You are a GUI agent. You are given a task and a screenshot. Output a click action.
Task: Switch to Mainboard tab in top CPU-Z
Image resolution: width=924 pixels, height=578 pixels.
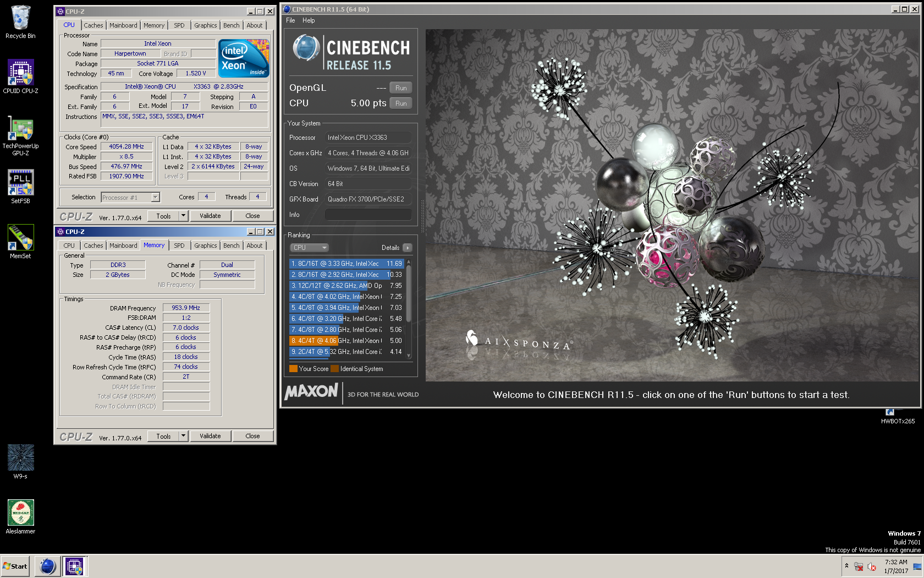123,25
